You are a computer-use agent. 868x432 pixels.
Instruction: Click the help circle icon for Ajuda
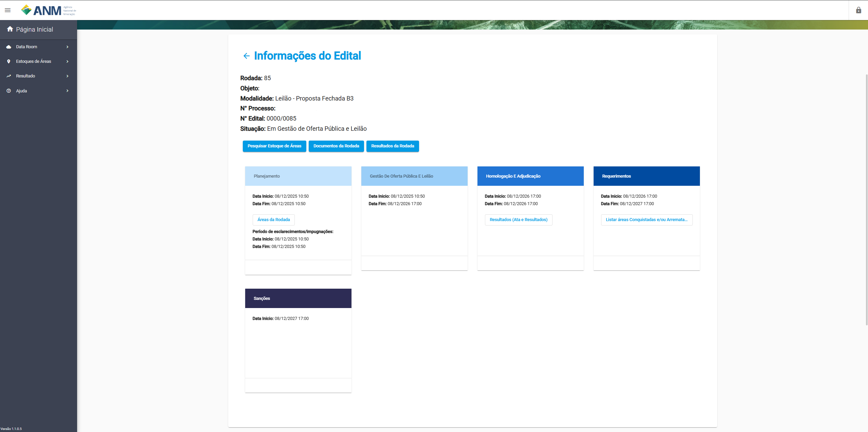pyautogui.click(x=9, y=91)
